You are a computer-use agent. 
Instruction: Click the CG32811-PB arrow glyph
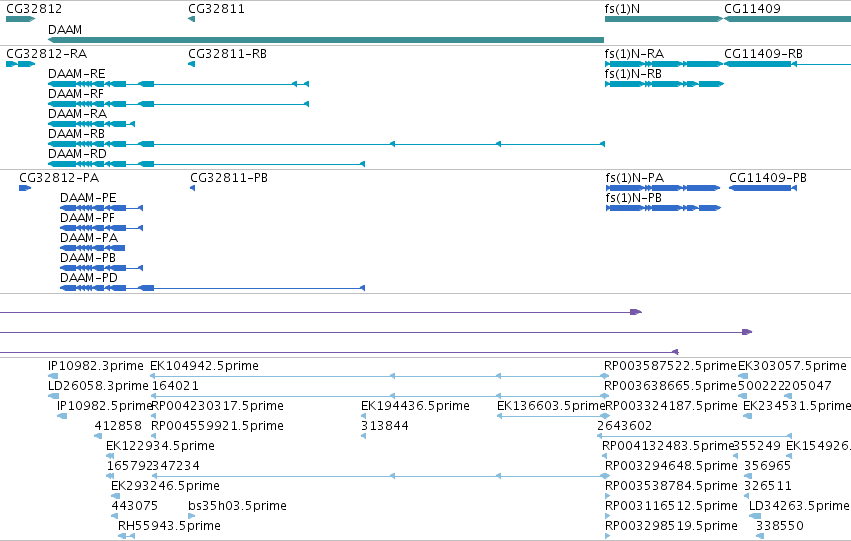(x=192, y=188)
